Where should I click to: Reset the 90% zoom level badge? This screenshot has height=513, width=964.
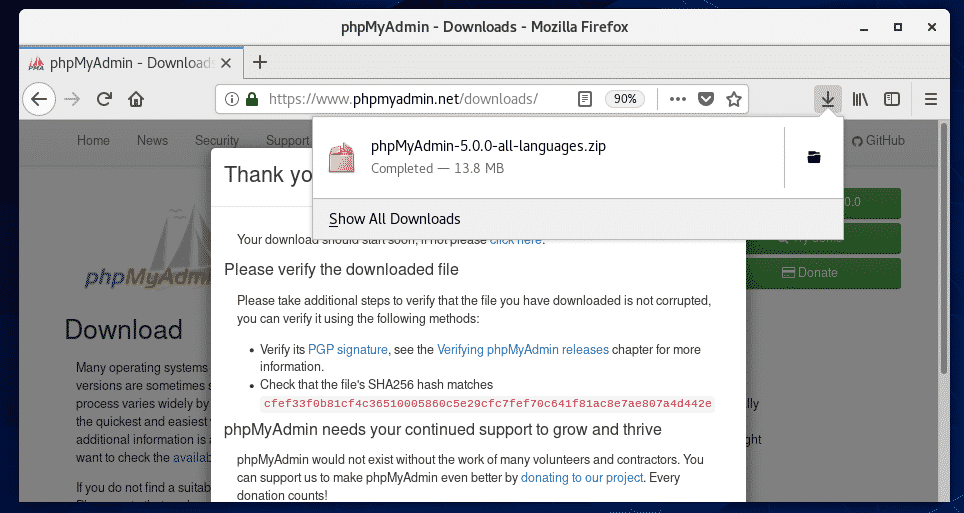pos(625,99)
